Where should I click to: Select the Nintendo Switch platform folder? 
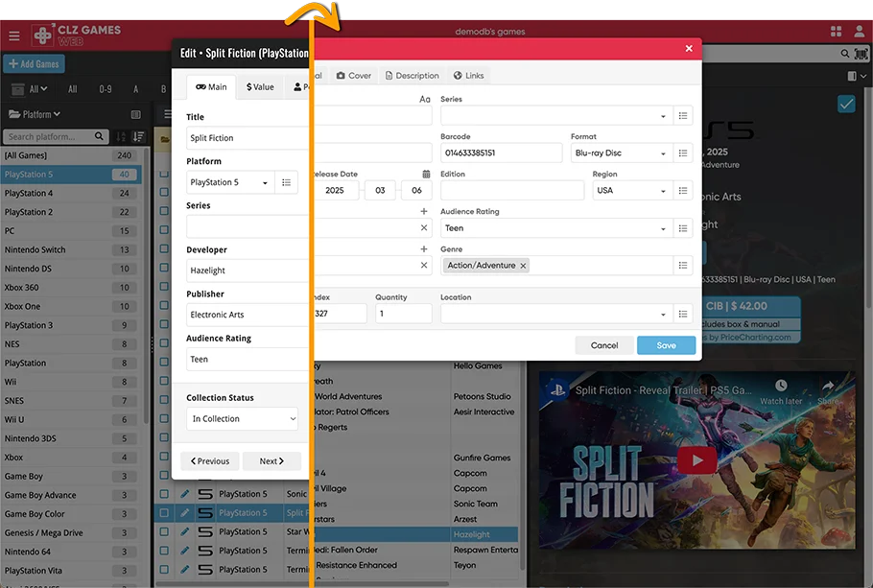[x=71, y=250]
